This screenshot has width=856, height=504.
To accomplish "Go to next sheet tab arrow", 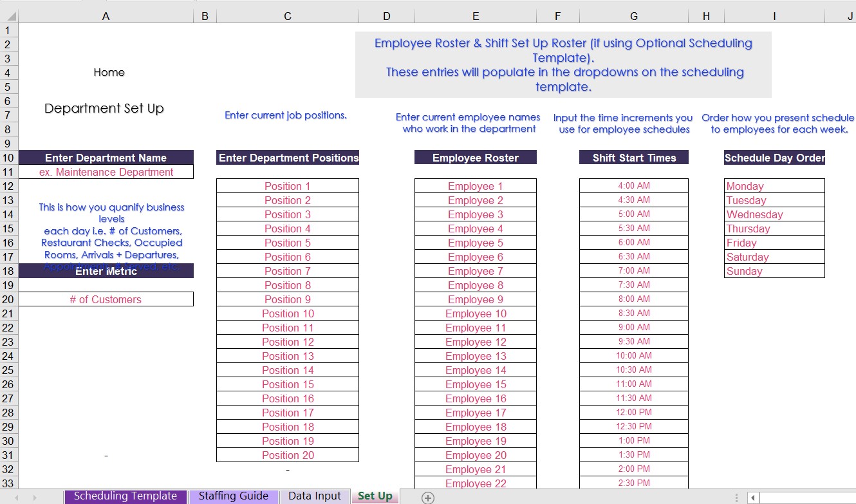I will (x=35, y=498).
